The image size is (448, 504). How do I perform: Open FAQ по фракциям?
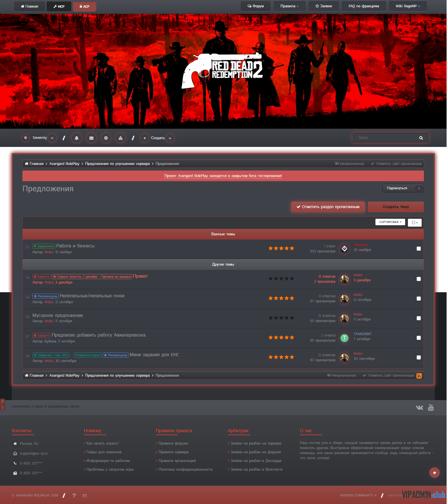pos(364,6)
